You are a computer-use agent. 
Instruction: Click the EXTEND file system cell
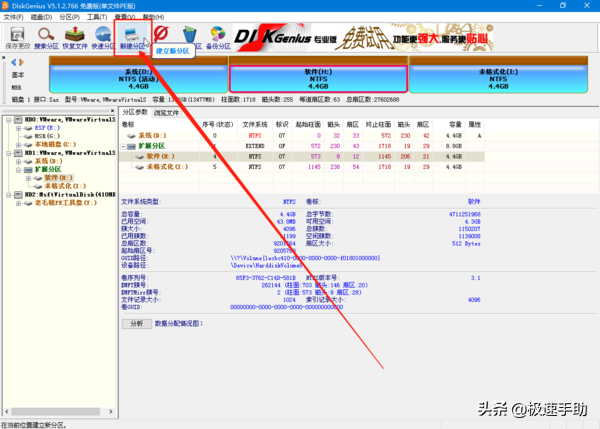pos(255,146)
